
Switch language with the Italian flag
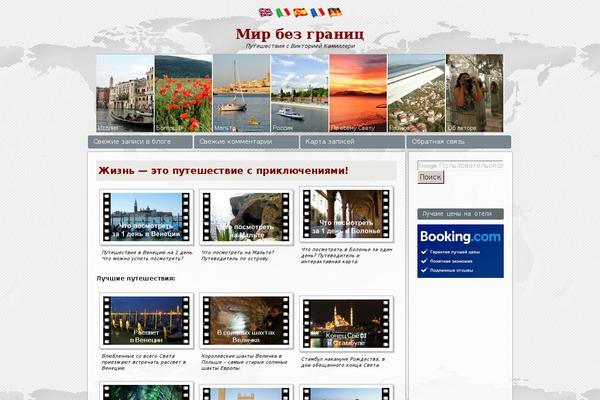283,12
